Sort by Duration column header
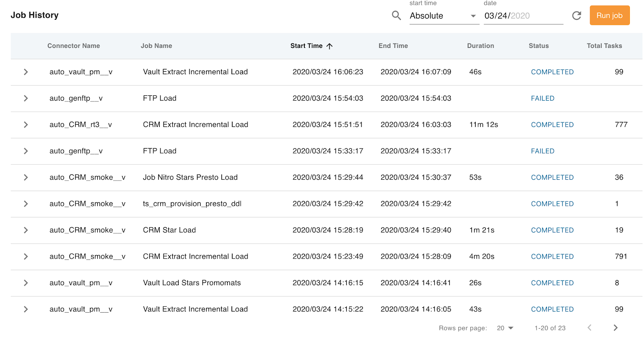 point(480,46)
